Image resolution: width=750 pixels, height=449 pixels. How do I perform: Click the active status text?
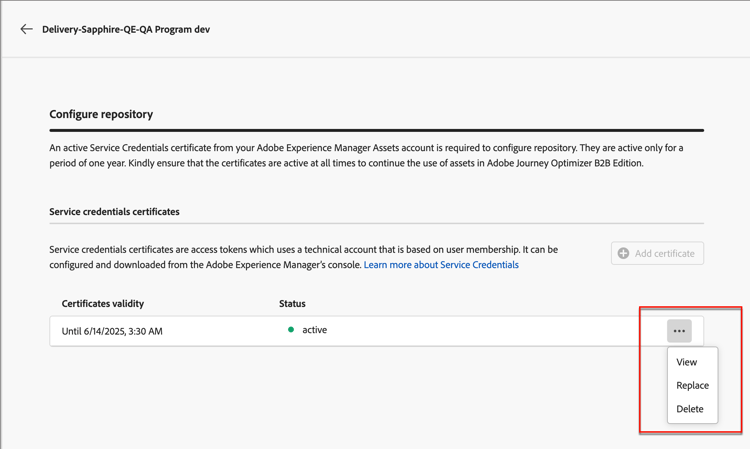(x=314, y=330)
